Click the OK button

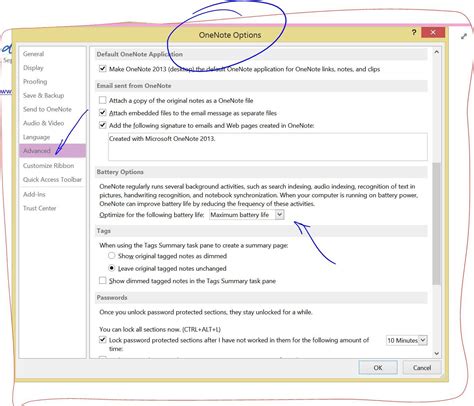pyautogui.click(x=378, y=368)
